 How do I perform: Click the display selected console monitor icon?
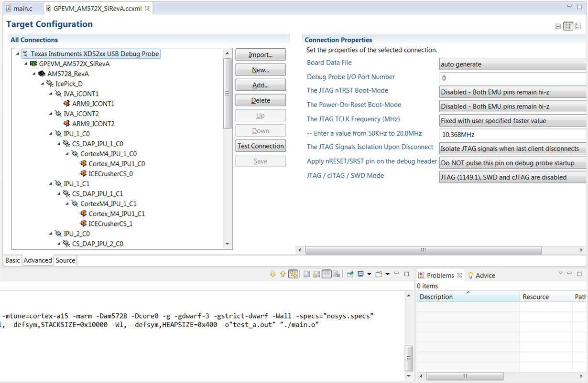click(x=360, y=274)
